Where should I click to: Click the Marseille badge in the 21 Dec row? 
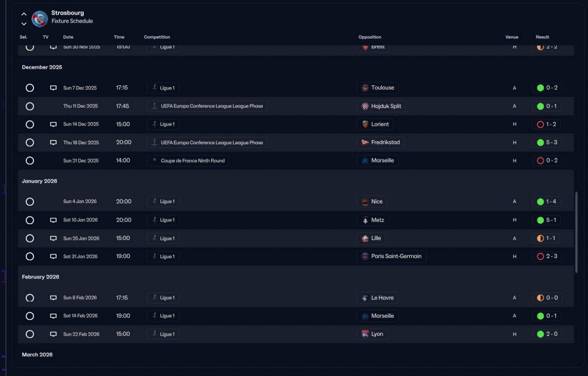pyautogui.click(x=365, y=161)
